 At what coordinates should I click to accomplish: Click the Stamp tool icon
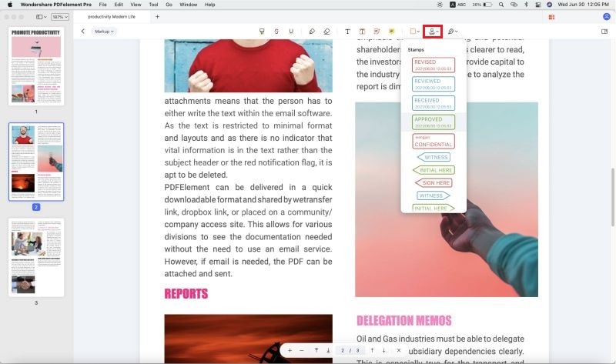pyautogui.click(x=433, y=32)
